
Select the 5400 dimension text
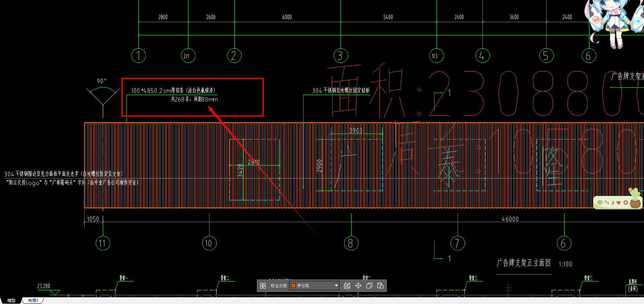click(x=388, y=17)
